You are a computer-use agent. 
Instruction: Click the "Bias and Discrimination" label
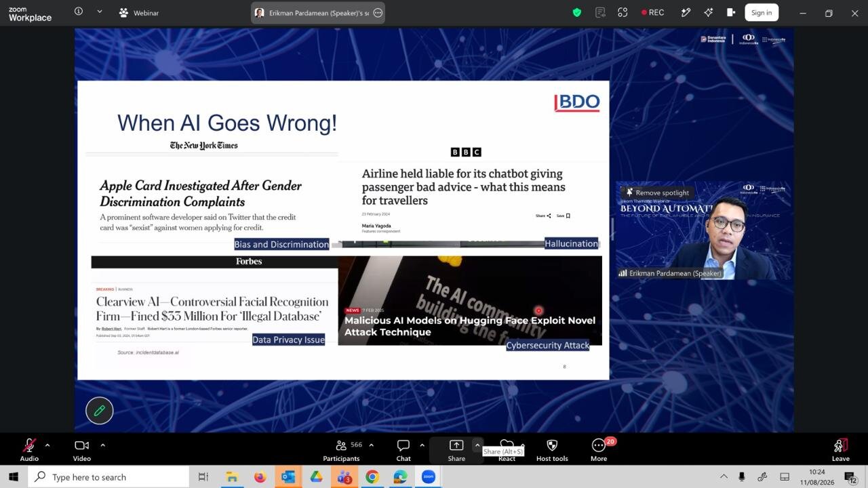tap(281, 244)
